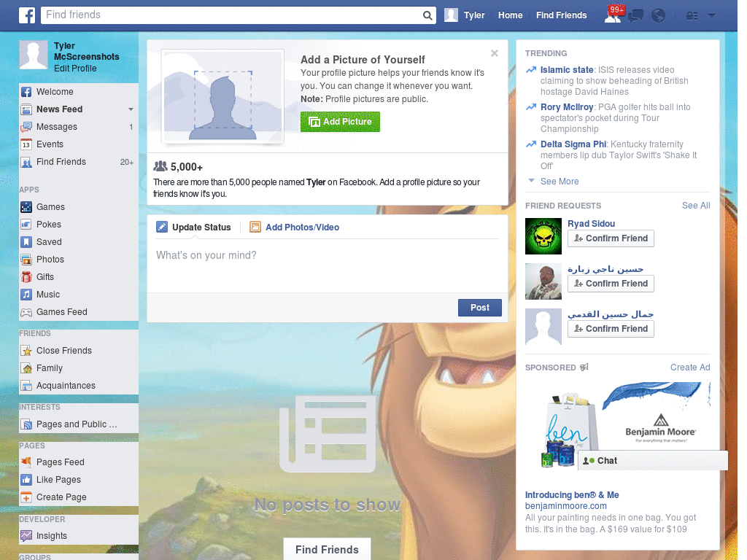Viewport: 747px width, 560px height.
Task: Open Find Friends in top navigation
Action: [561, 15]
